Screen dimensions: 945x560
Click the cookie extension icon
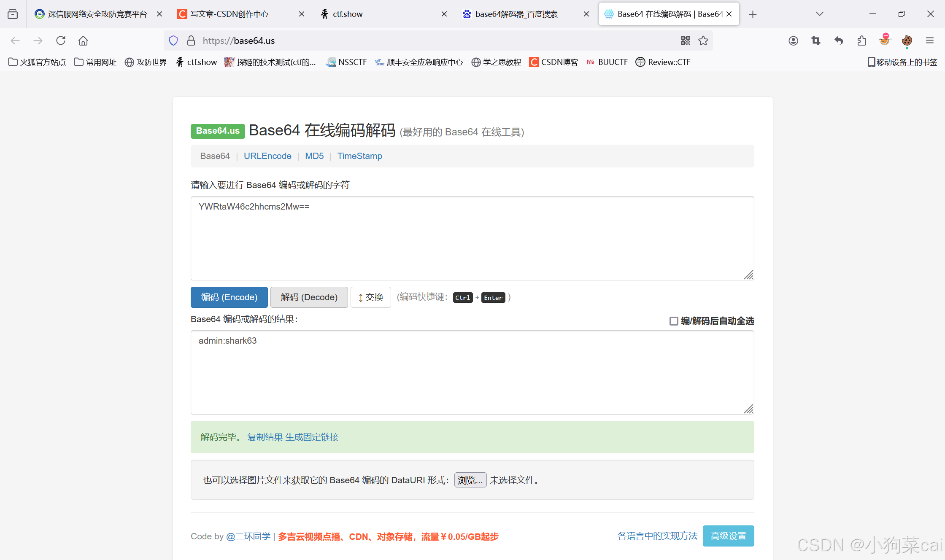click(907, 40)
